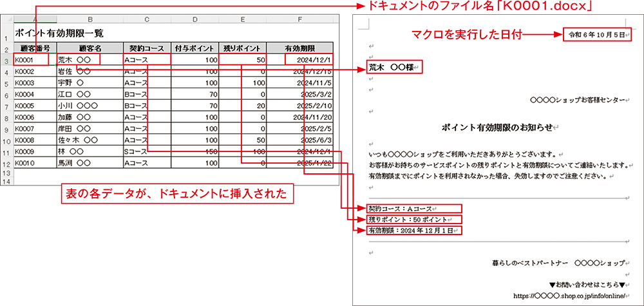The width and height of the screenshot is (644, 306).
Task: Select Bコース cell for K0004
Action: click(147, 95)
